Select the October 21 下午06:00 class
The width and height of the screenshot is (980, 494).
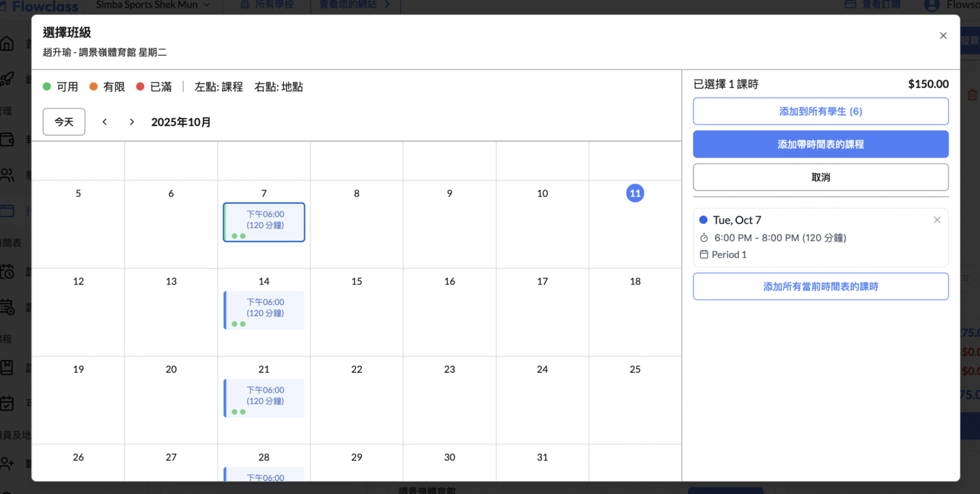264,397
